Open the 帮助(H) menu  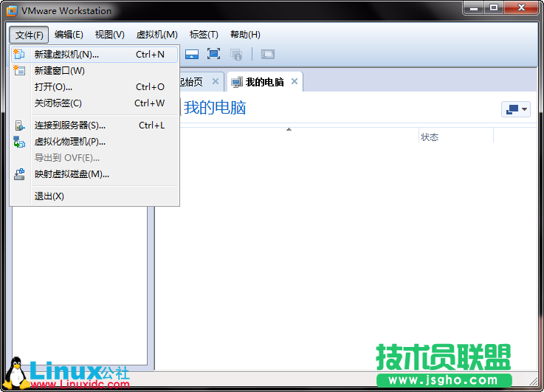pos(245,35)
